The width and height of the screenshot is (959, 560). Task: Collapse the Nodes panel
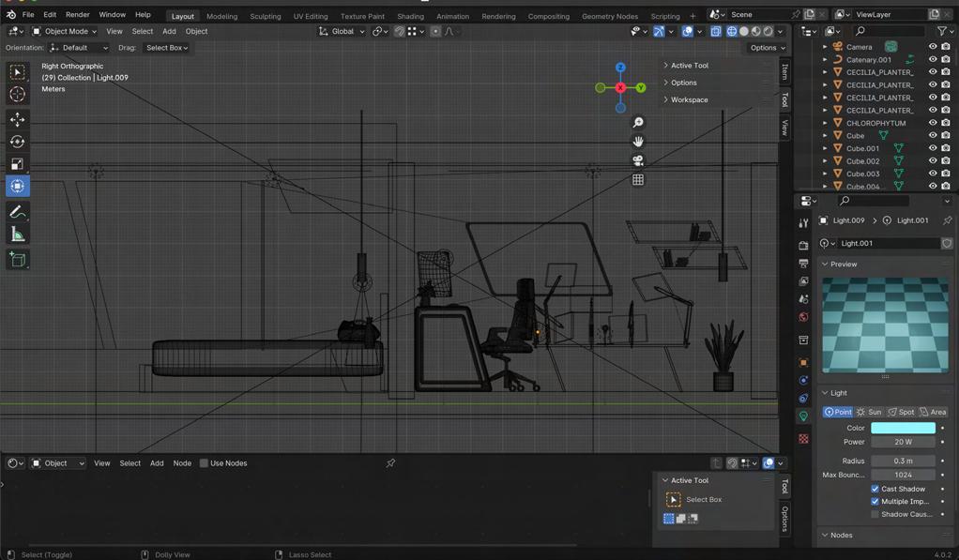841,535
